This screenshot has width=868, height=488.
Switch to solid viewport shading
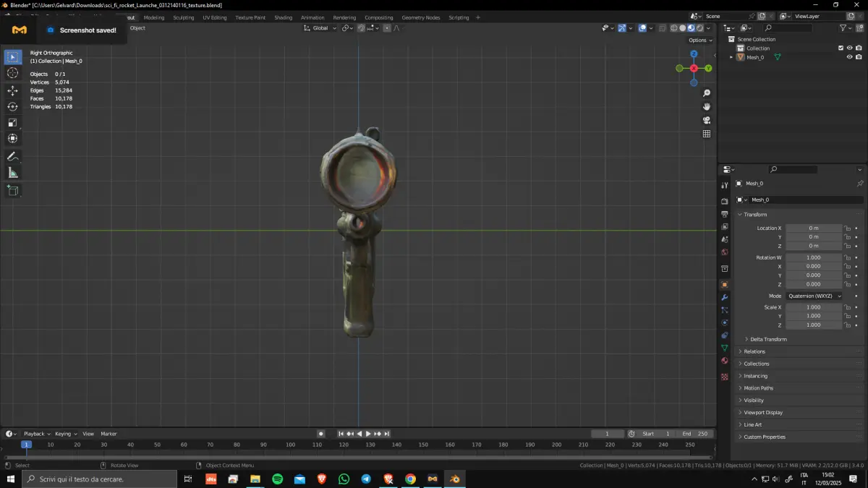682,28
